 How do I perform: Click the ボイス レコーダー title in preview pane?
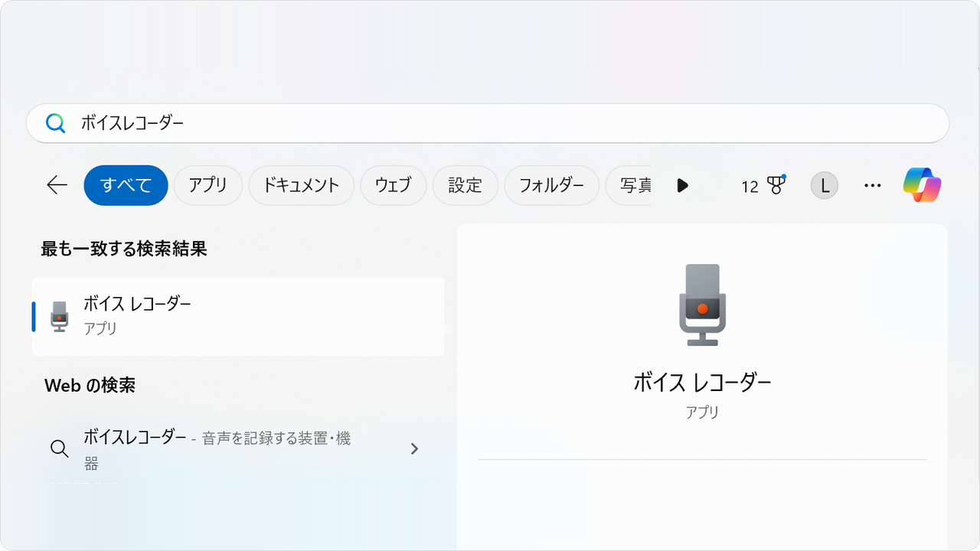point(702,382)
